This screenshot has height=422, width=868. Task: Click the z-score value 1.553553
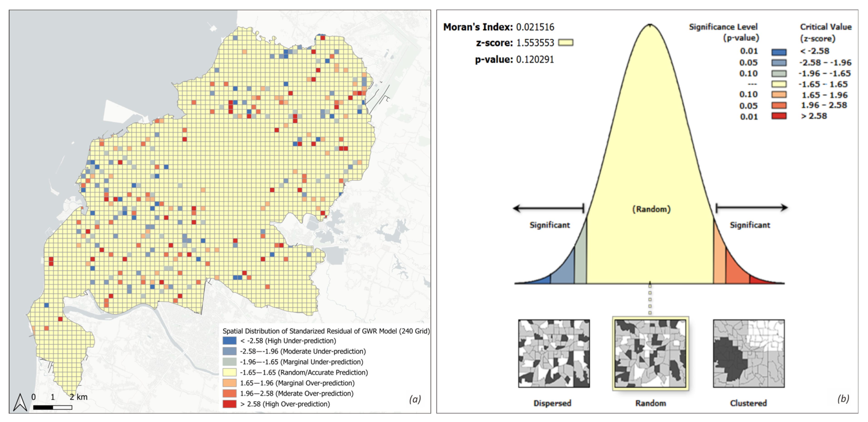(535, 43)
